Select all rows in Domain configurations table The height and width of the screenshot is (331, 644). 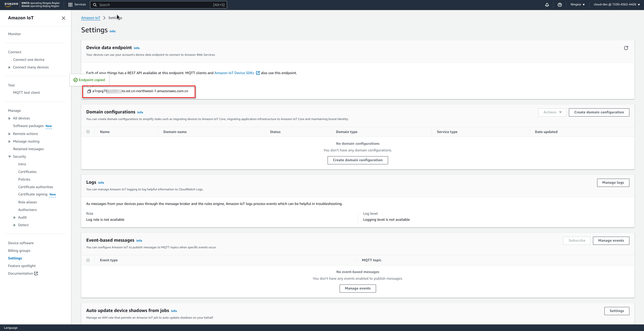click(88, 132)
